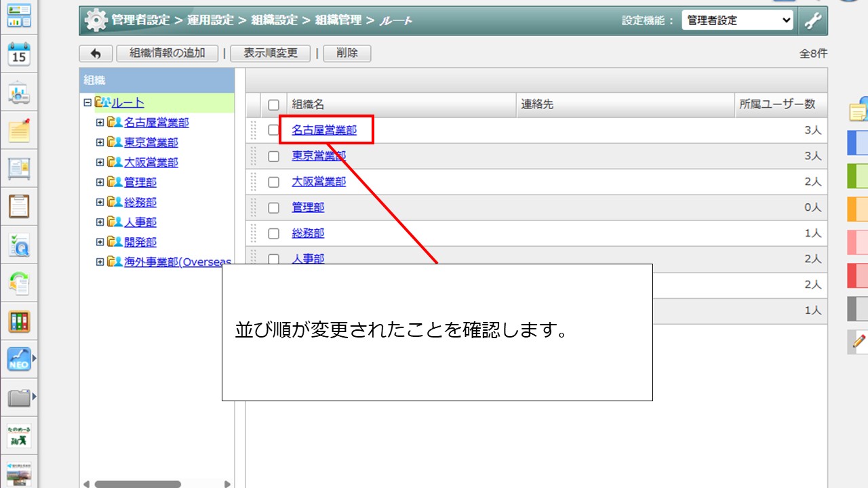868x488 pixels.
Task: Open the 設定機能 dropdown
Action: click(x=737, y=20)
